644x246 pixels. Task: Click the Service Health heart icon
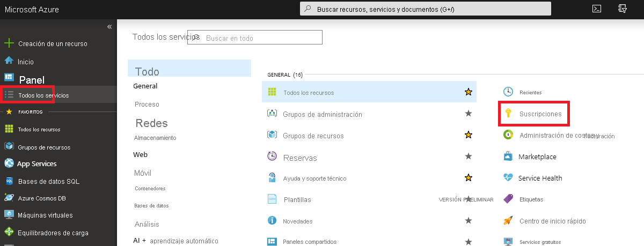pyautogui.click(x=508, y=178)
